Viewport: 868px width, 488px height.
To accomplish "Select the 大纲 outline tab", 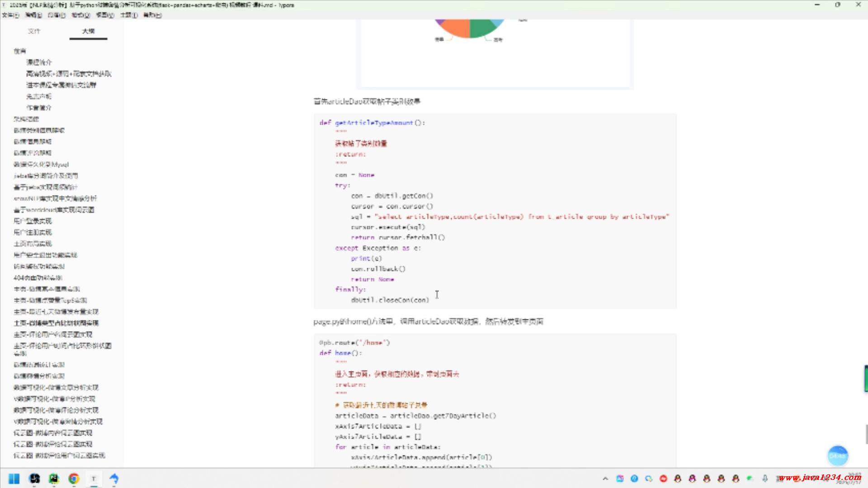I will (x=89, y=31).
